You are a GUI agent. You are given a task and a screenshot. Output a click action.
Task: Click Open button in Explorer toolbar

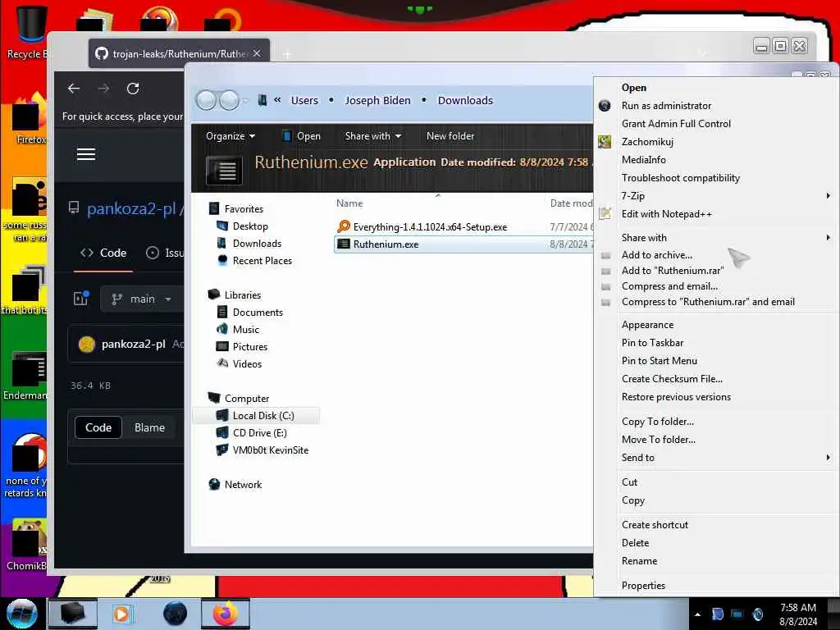point(302,136)
